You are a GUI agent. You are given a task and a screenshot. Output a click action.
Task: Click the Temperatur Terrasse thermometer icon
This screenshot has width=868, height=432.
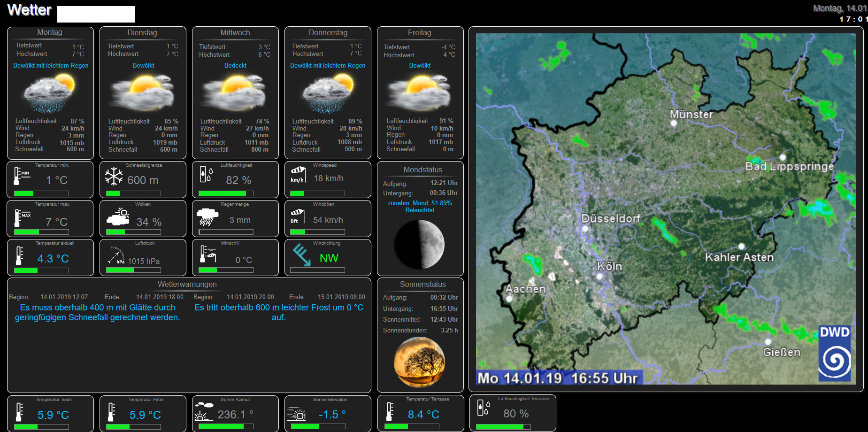(x=390, y=411)
